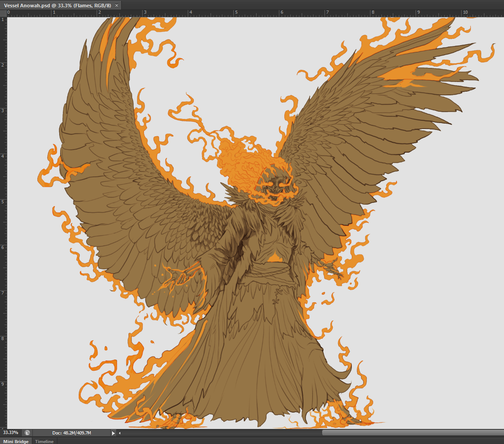Click the horizontal scrollbar left arrow

point(120,433)
